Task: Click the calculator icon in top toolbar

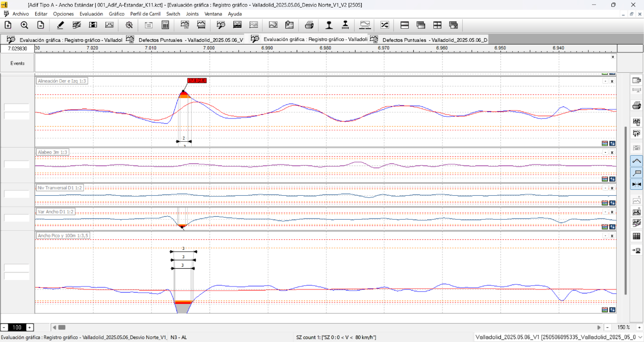Action: point(165,25)
